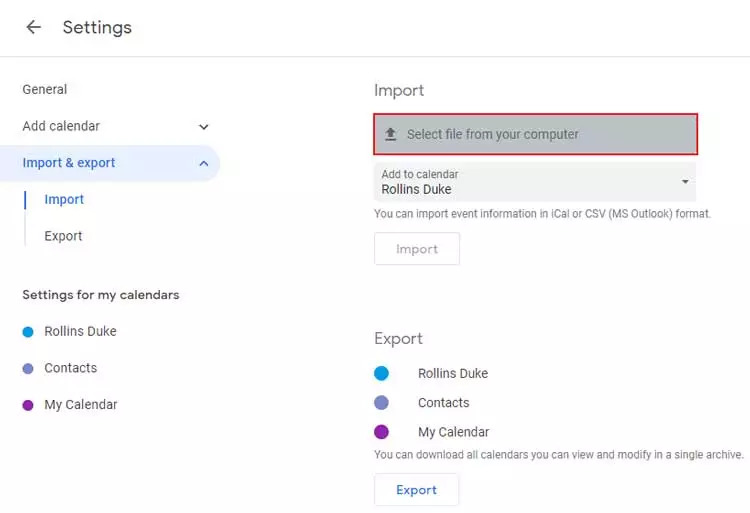This screenshot has height=513, width=750.
Task: Select the Import sub-item in sidebar
Action: point(64,199)
